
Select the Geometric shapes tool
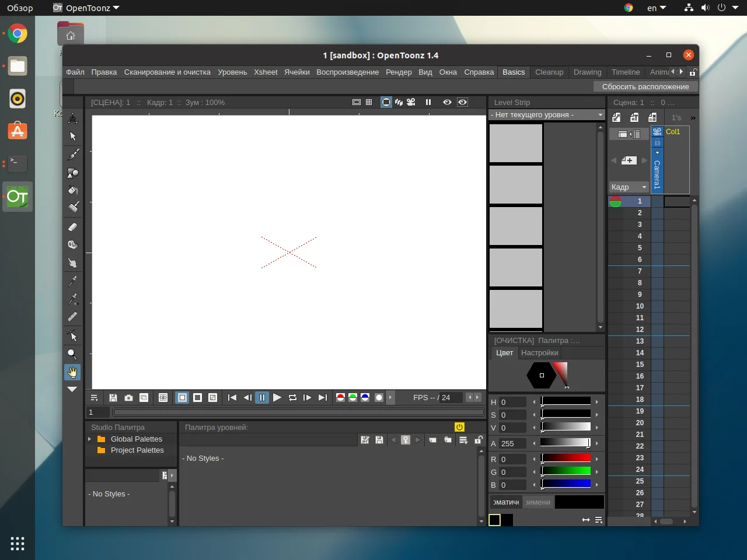pos(73,173)
